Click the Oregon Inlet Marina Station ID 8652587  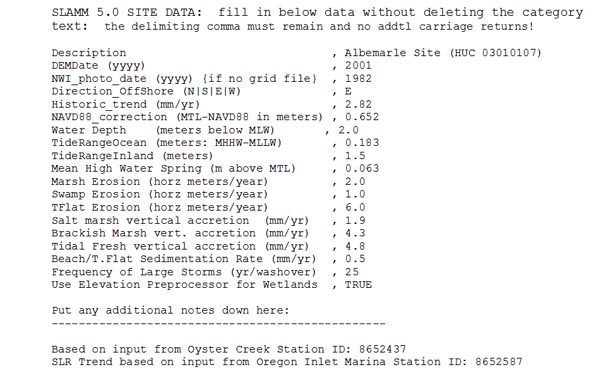click(x=499, y=362)
